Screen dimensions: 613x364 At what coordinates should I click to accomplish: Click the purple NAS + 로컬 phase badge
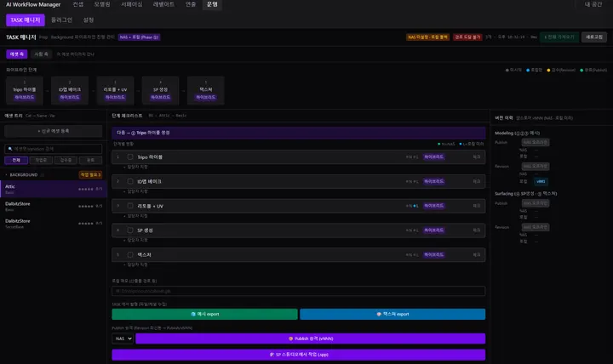coord(139,37)
